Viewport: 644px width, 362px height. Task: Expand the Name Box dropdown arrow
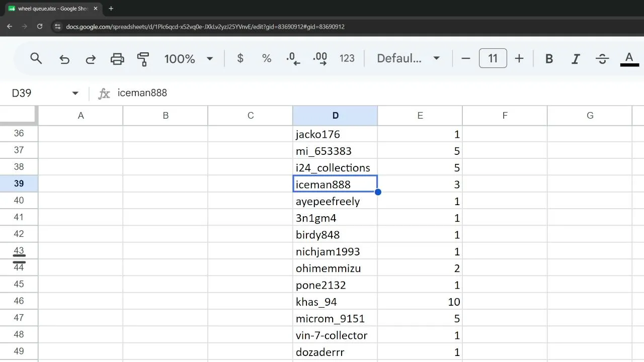75,93
